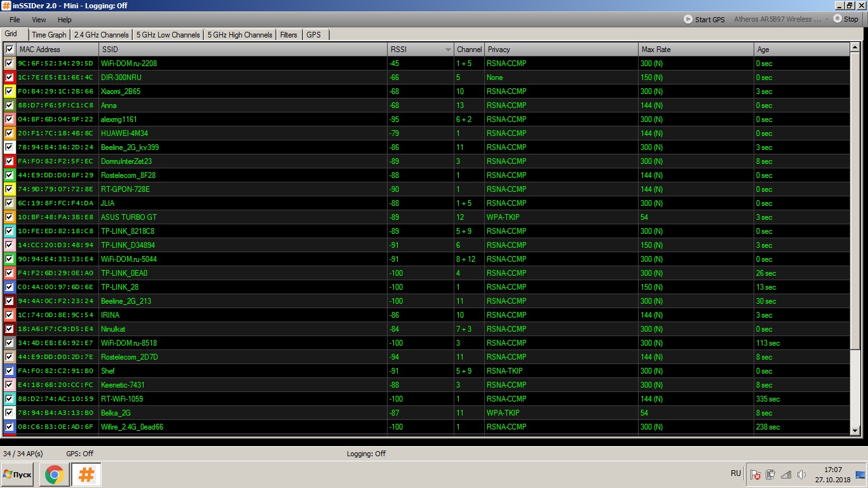Viewport: 868px width, 488px height.
Task: Switch to the Time Graph tab
Action: point(49,35)
